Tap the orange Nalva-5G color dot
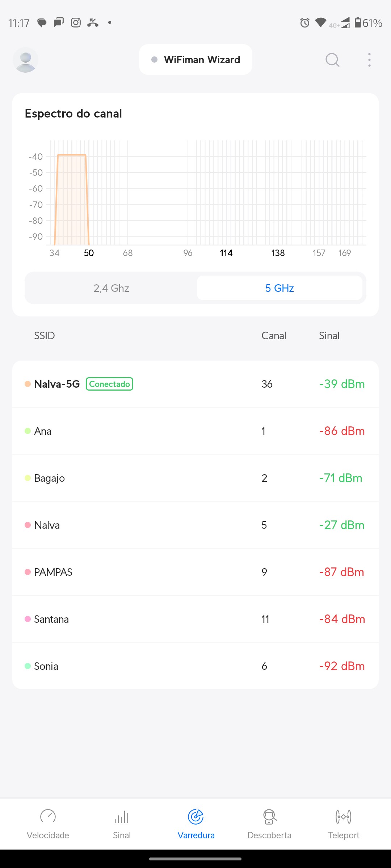Image resolution: width=391 pixels, height=868 pixels. pos(28,384)
